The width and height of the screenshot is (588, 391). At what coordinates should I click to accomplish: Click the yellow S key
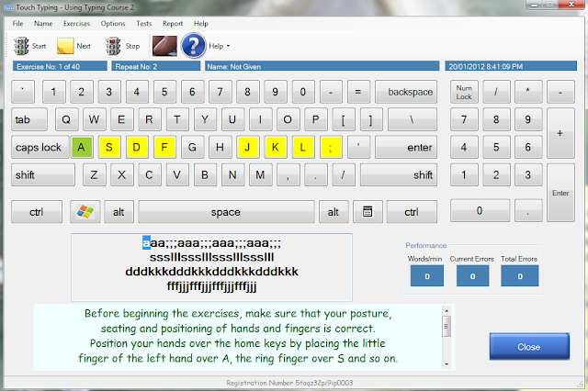click(x=109, y=147)
